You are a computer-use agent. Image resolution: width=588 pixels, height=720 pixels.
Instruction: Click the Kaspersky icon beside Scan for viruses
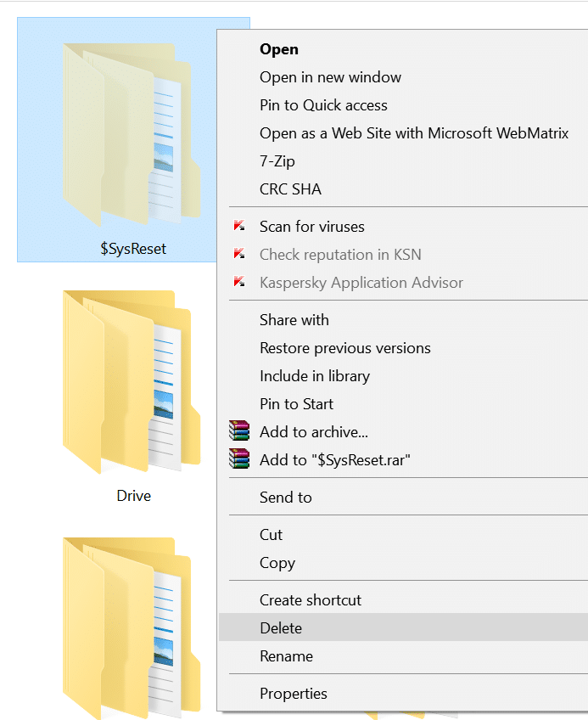coord(239,226)
